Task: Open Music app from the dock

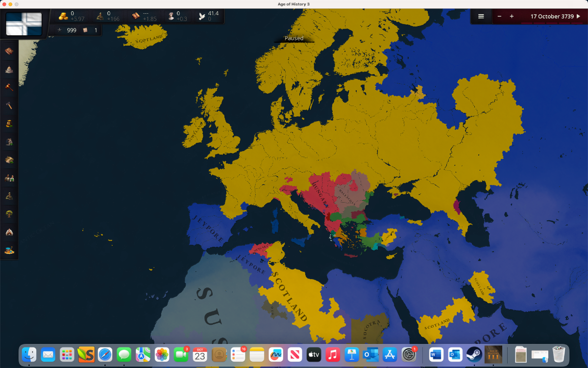Action: click(333, 354)
